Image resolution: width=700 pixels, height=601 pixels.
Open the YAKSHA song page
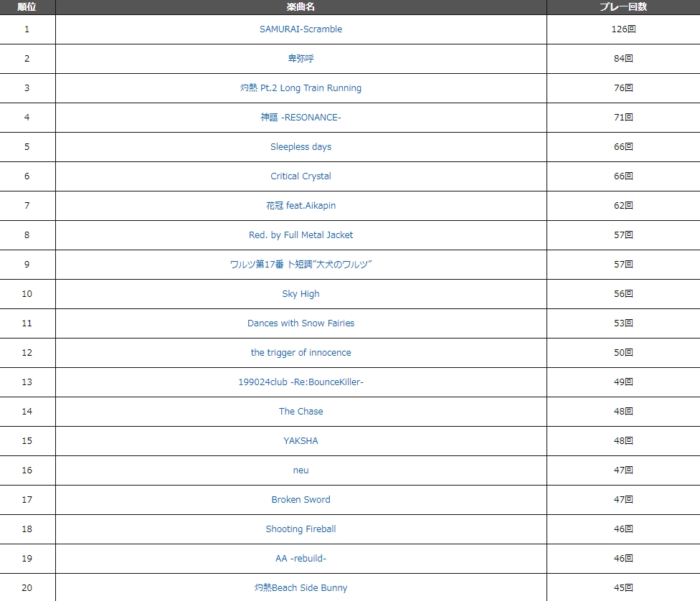[301, 441]
